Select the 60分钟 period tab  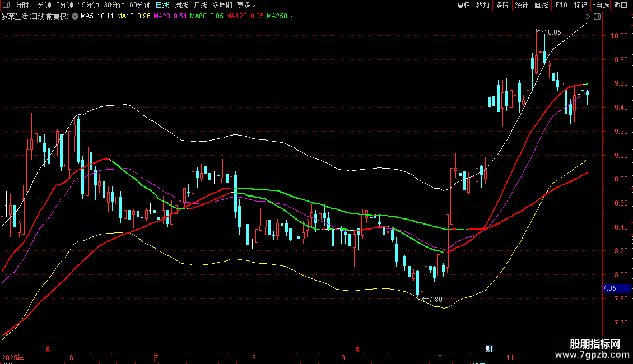[140, 5]
